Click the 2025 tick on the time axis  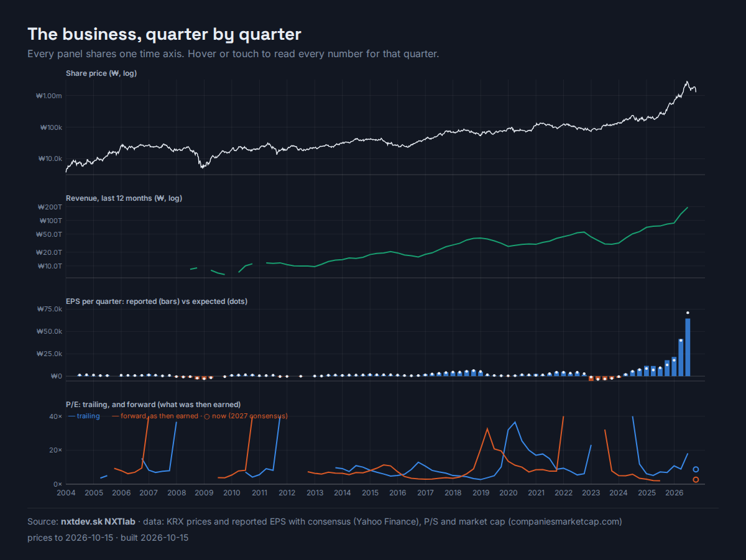pyautogui.click(x=647, y=493)
